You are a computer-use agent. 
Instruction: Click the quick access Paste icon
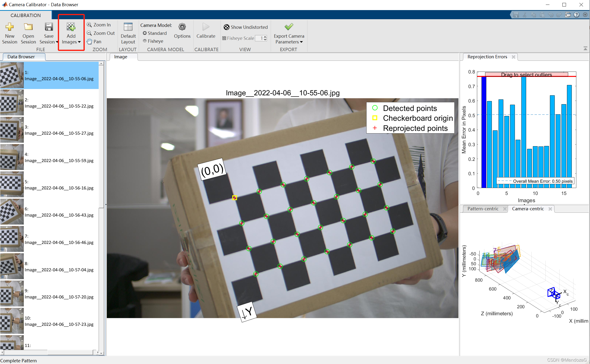click(542, 15)
